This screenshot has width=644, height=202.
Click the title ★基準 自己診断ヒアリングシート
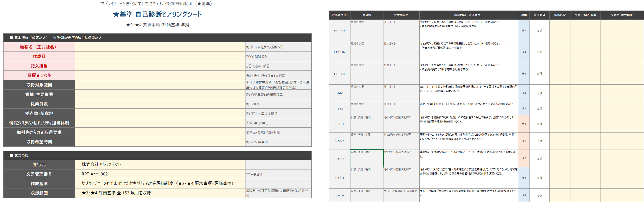[x=157, y=14]
